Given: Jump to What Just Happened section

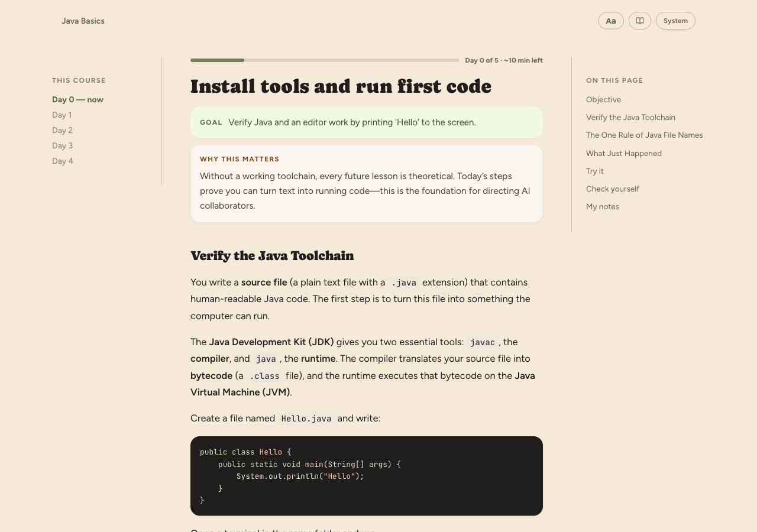Looking at the screenshot, I should point(624,153).
